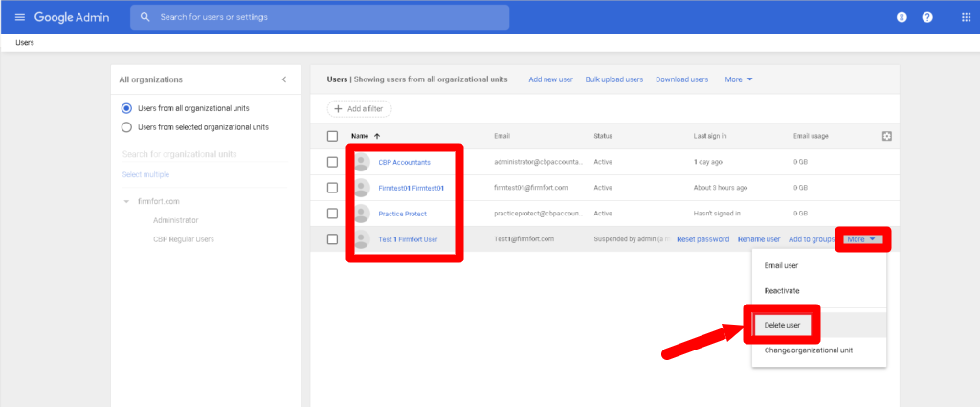The width and height of the screenshot is (980, 407).
Task: Open the column settings gear icon
Action: [x=886, y=136]
